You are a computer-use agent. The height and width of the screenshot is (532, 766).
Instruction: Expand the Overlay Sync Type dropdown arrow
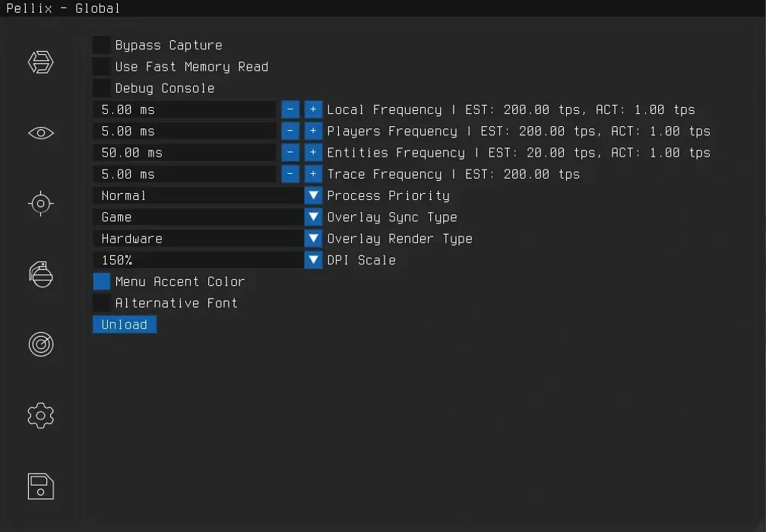[x=313, y=217]
